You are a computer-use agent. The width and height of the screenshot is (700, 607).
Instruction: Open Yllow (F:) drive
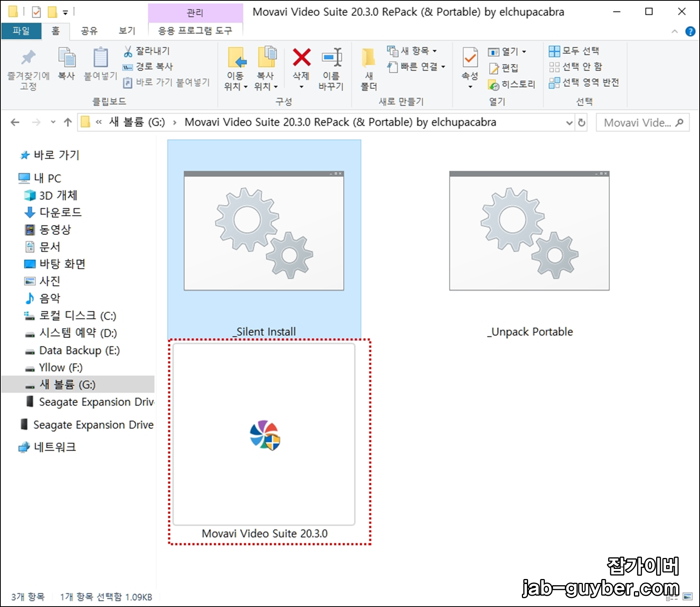[54, 367]
